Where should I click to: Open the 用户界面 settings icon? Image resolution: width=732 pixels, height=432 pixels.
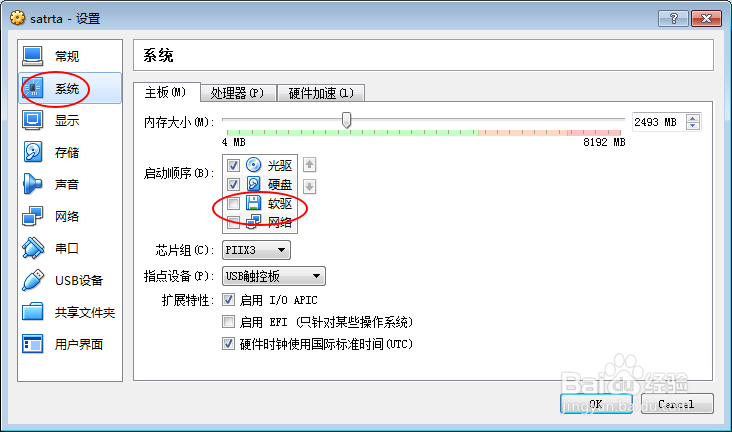click(32, 344)
